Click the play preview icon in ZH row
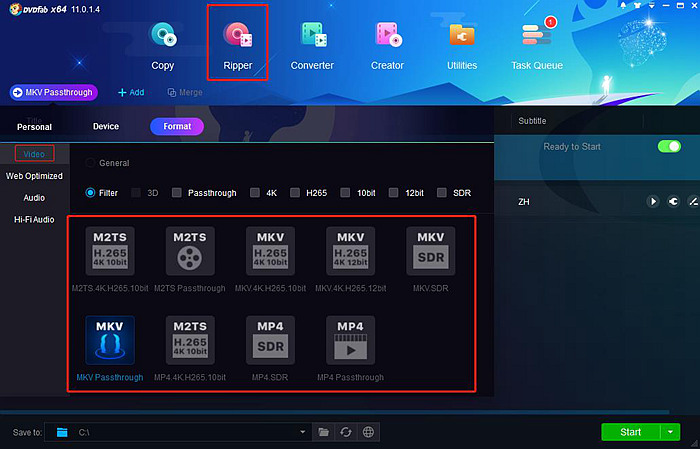Viewport: 700px width, 449px height. [x=653, y=202]
